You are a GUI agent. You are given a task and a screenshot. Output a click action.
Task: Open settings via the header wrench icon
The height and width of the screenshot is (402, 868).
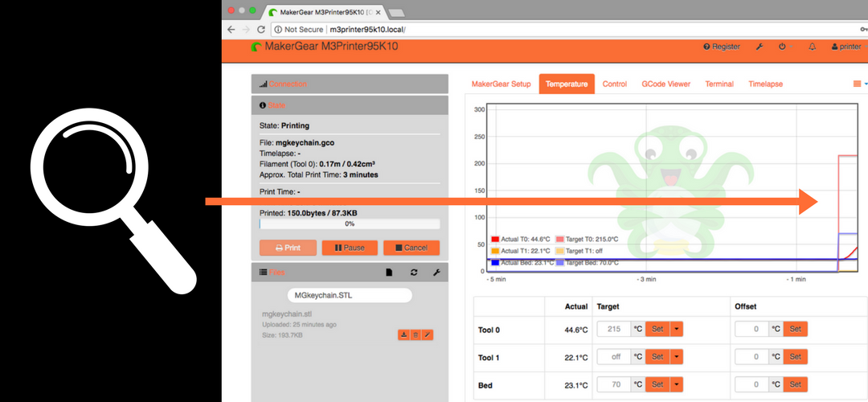coord(759,47)
